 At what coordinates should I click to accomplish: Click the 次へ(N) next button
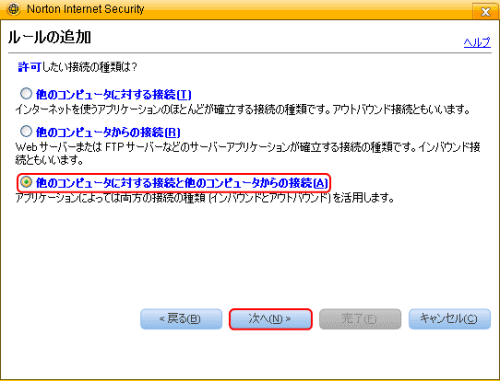point(270,319)
